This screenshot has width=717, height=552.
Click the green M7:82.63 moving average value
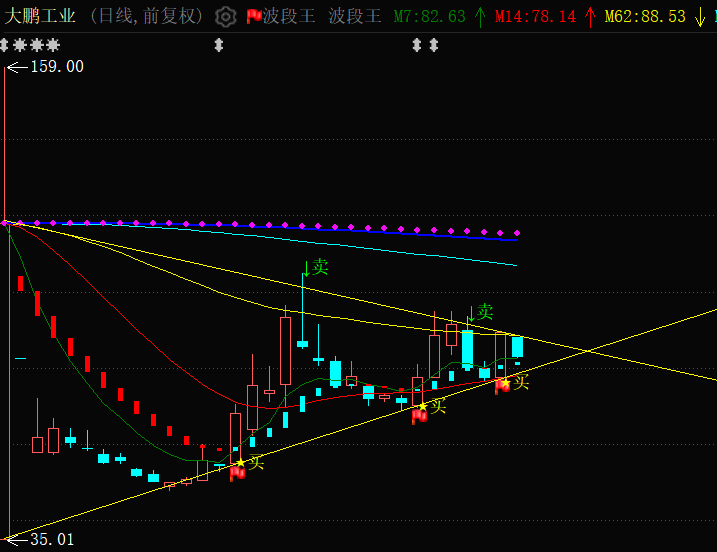click(x=429, y=17)
